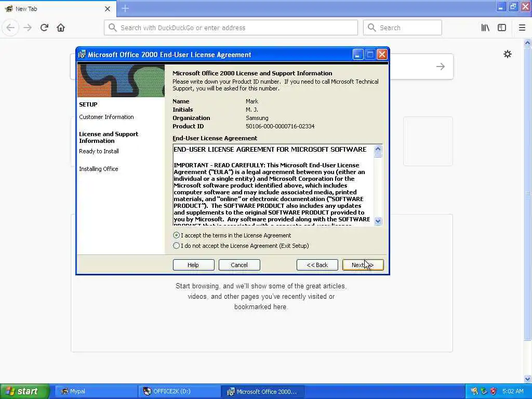Click the browser forward arrow icon
Image resolution: width=532 pixels, height=399 pixels.
click(x=28, y=28)
